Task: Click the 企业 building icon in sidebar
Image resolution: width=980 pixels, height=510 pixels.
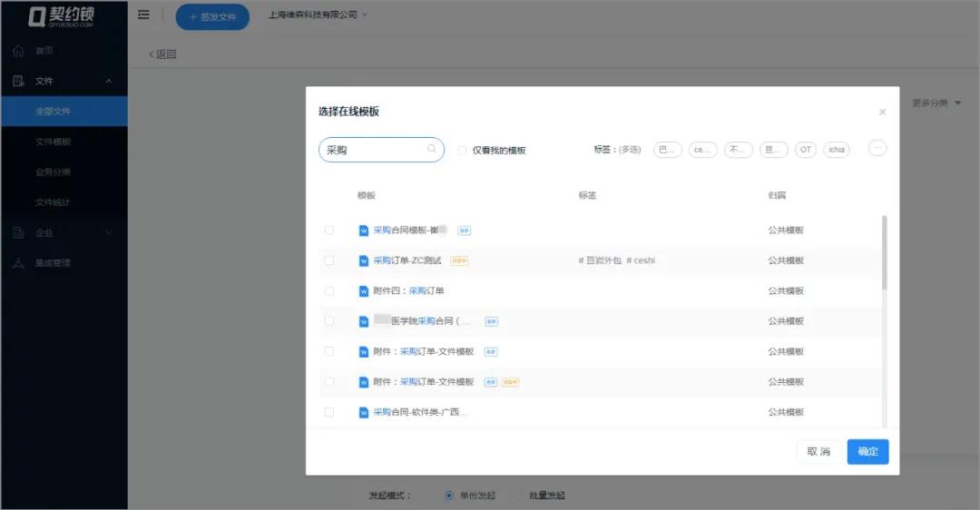Action: pos(19,232)
